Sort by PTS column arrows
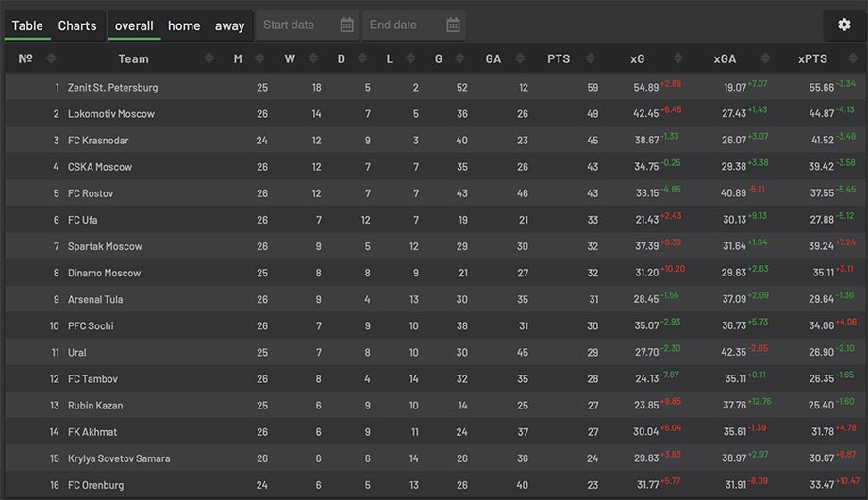This screenshot has height=500, width=868. pos(590,58)
